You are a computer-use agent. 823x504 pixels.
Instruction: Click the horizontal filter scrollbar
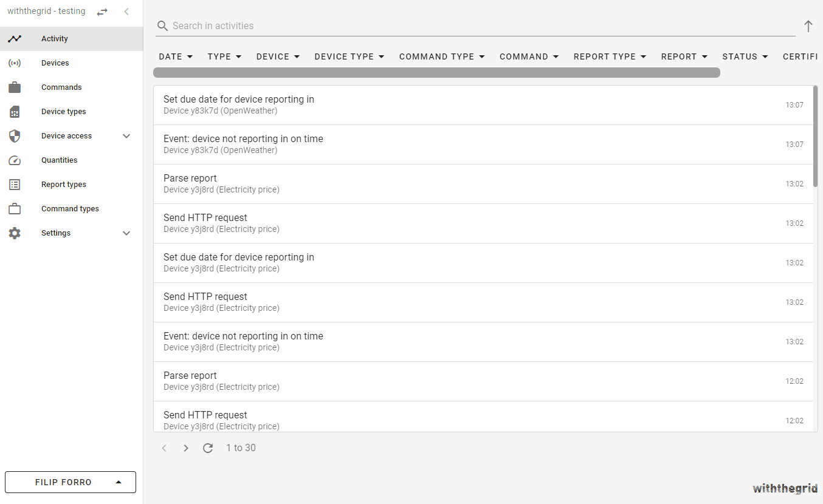click(x=436, y=73)
